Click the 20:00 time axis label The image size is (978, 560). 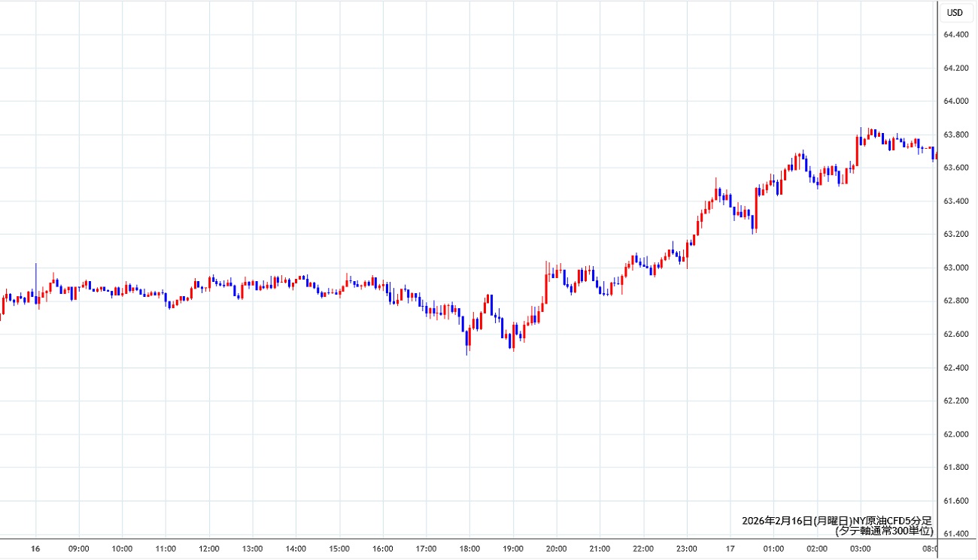tap(556, 549)
